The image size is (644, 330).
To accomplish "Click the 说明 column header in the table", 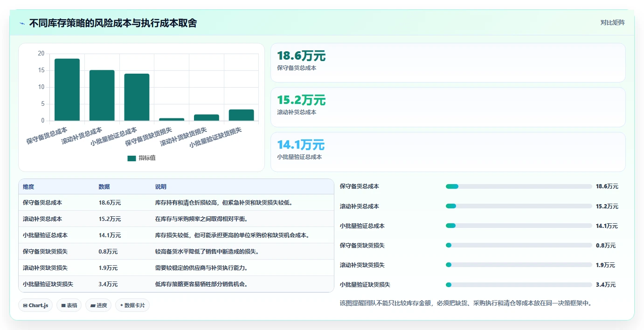I will [161, 187].
